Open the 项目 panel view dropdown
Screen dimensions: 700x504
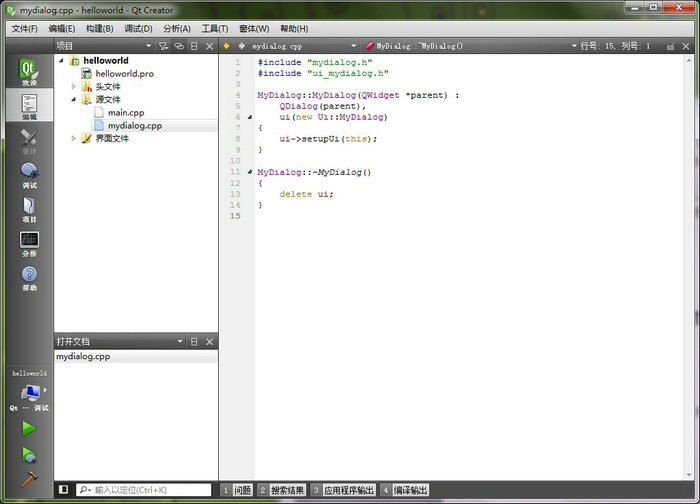tap(148, 46)
